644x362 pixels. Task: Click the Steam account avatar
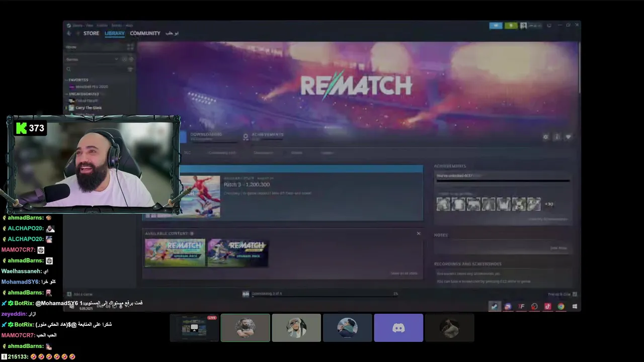(523, 25)
